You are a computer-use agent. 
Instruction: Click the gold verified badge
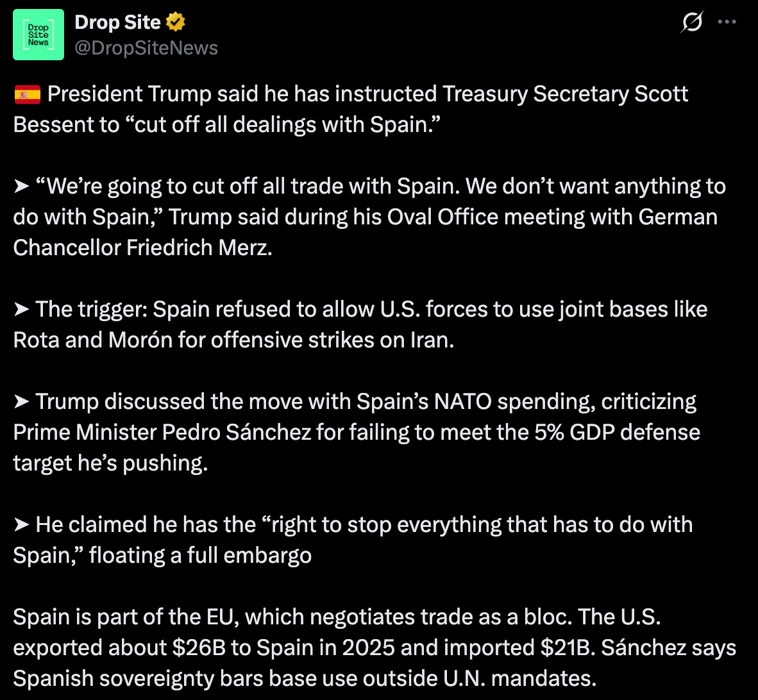coord(176,22)
